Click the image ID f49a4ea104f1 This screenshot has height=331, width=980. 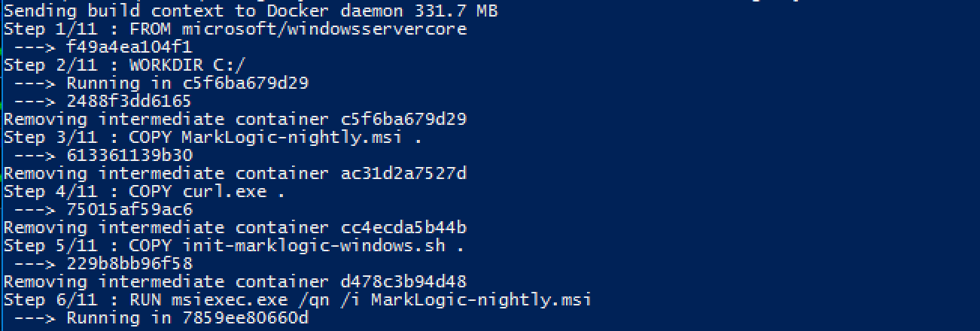pyautogui.click(x=129, y=47)
